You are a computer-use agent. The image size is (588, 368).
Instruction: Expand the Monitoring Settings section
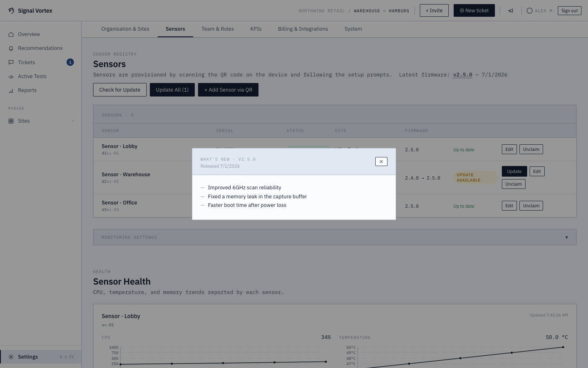tap(334, 237)
